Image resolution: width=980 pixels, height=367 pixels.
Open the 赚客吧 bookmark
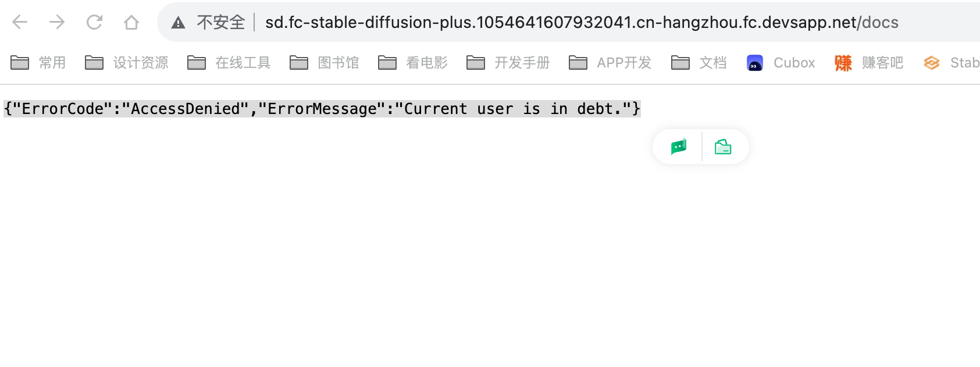click(x=869, y=63)
